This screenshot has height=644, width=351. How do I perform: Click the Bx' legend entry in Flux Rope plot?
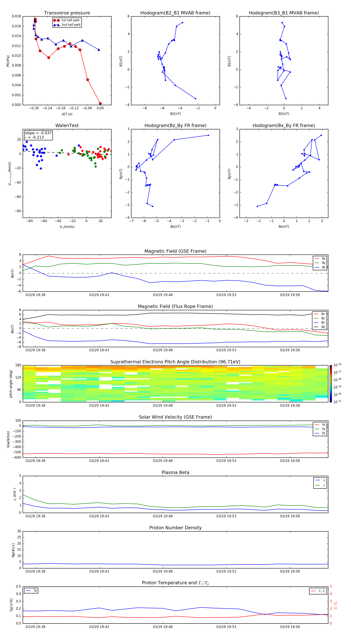pyautogui.click(x=320, y=314)
